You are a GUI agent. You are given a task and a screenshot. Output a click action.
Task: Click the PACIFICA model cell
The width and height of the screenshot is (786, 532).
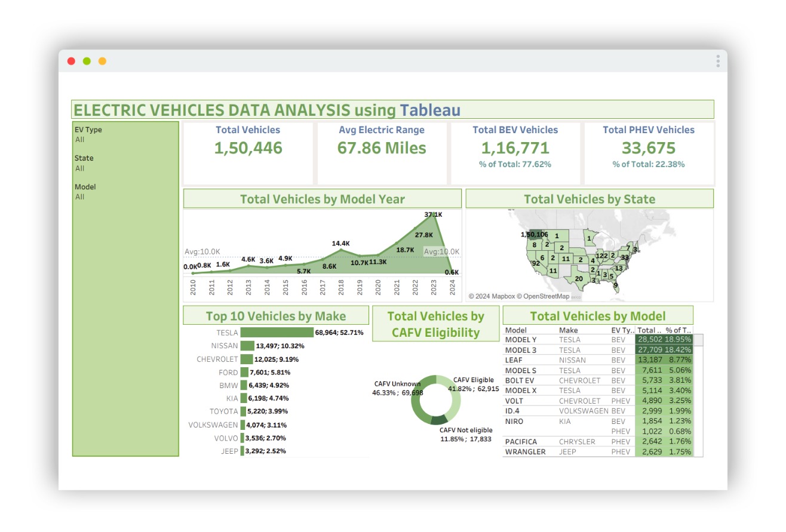tap(521, 442)
